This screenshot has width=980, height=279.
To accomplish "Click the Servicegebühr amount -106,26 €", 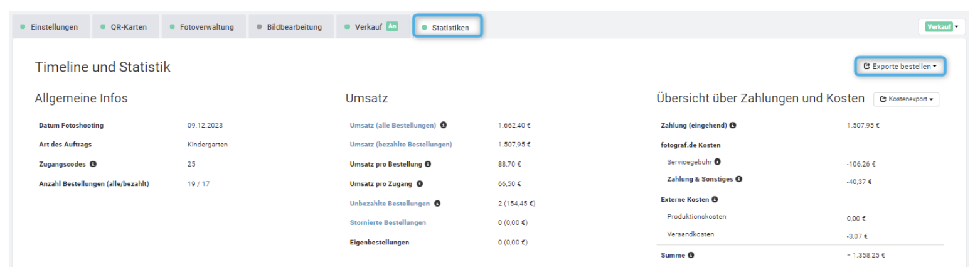I will (x=861, y=164).
